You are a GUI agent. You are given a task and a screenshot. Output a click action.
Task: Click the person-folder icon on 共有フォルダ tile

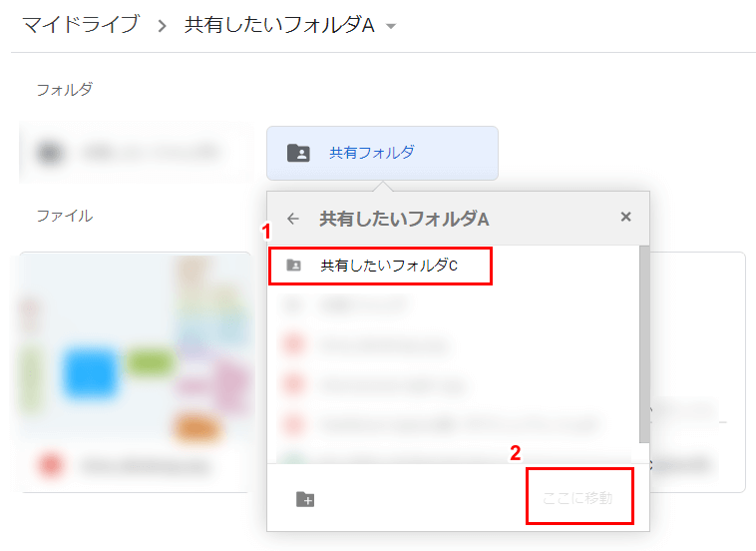(x=298, y=153)
